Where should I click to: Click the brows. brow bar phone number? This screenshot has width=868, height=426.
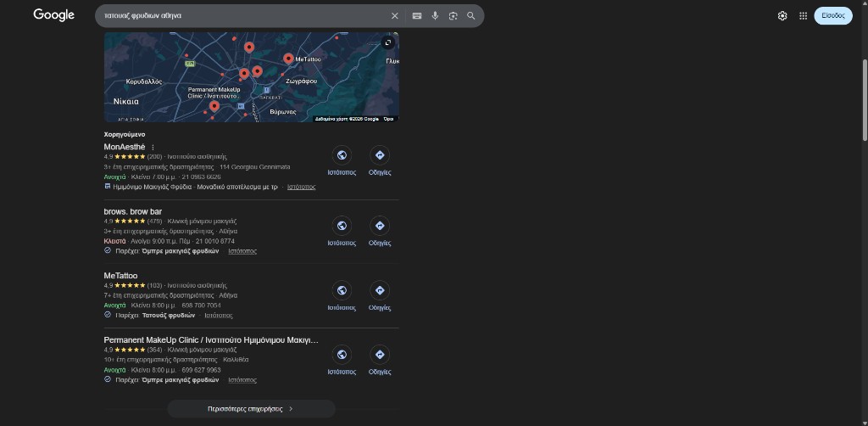pos(214,242)
